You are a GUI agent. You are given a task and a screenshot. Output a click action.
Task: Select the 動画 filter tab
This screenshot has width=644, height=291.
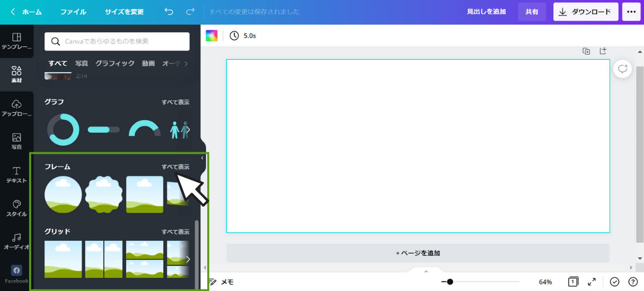[x=148, y=63]
